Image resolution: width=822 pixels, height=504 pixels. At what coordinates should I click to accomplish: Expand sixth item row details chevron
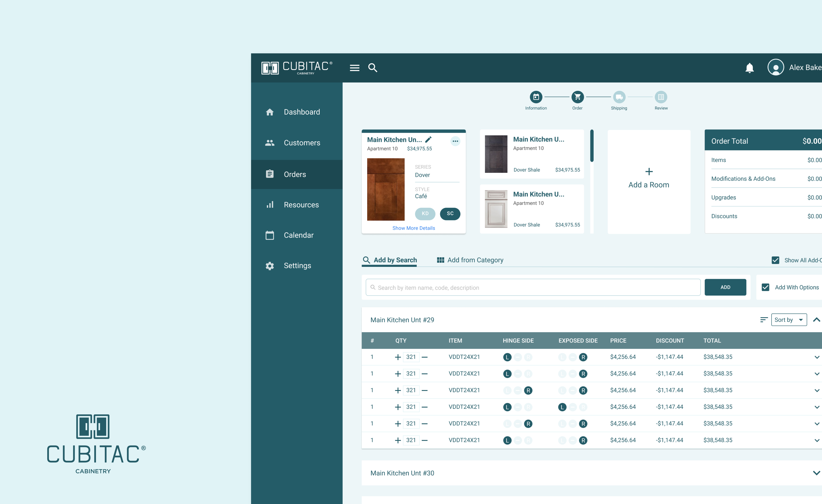point(817,441)
